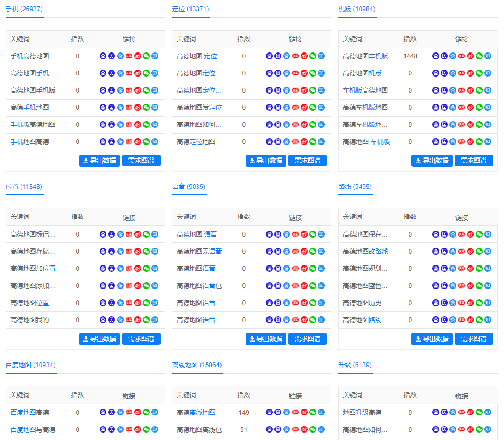The width and height of the screenshot is (504, 440).
Task: Open keyword link 车机版高德地图
Action: click(x=365, y=90)
